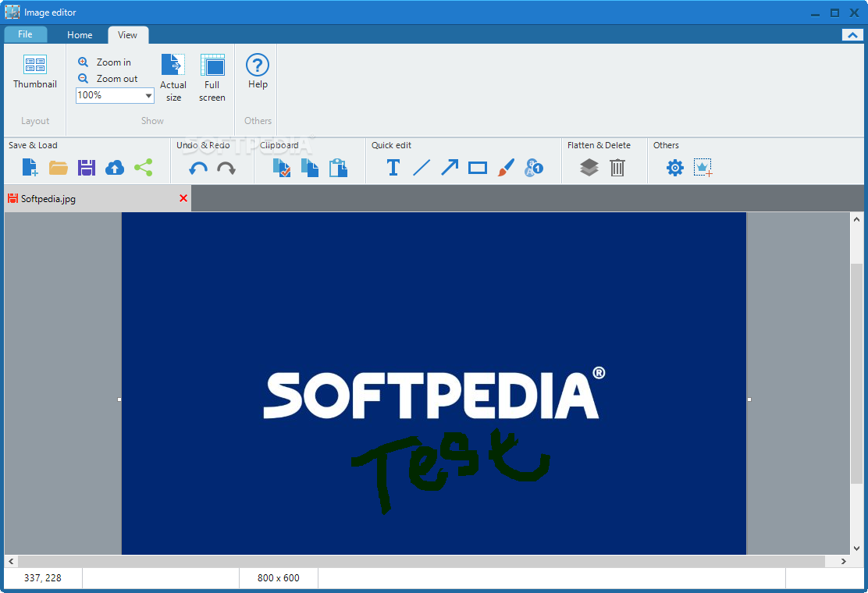Click Zoom in

(x=105, y=62)
